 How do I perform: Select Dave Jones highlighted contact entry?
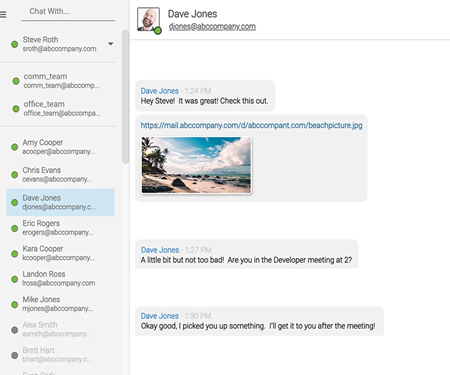[60, 202]
